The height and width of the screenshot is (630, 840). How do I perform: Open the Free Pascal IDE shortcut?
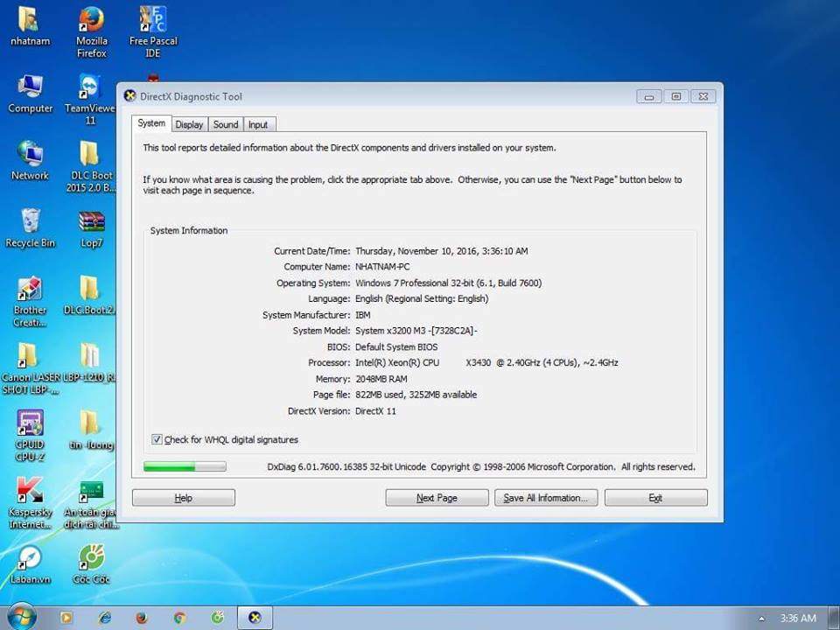[152, 31]
